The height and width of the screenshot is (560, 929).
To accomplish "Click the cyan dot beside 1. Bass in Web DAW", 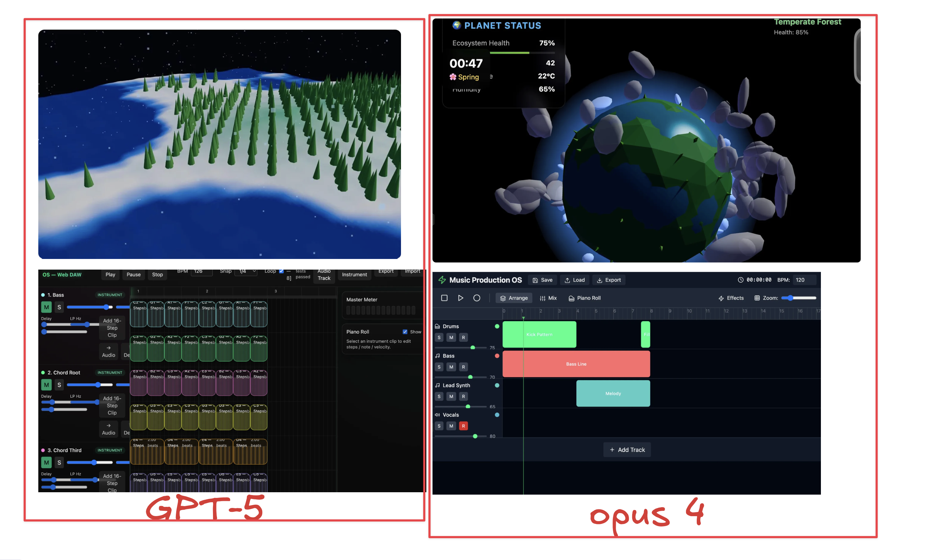I will pos(43,295).
